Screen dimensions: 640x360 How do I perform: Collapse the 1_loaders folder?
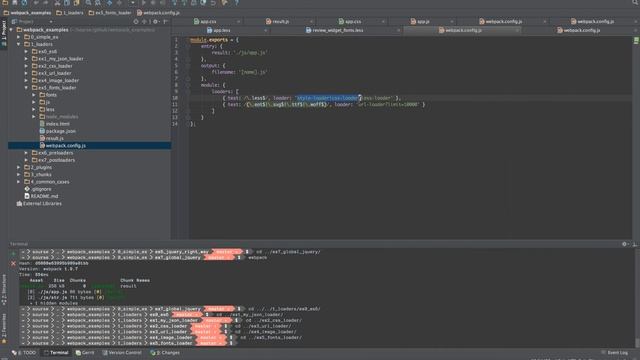point(19,44)
